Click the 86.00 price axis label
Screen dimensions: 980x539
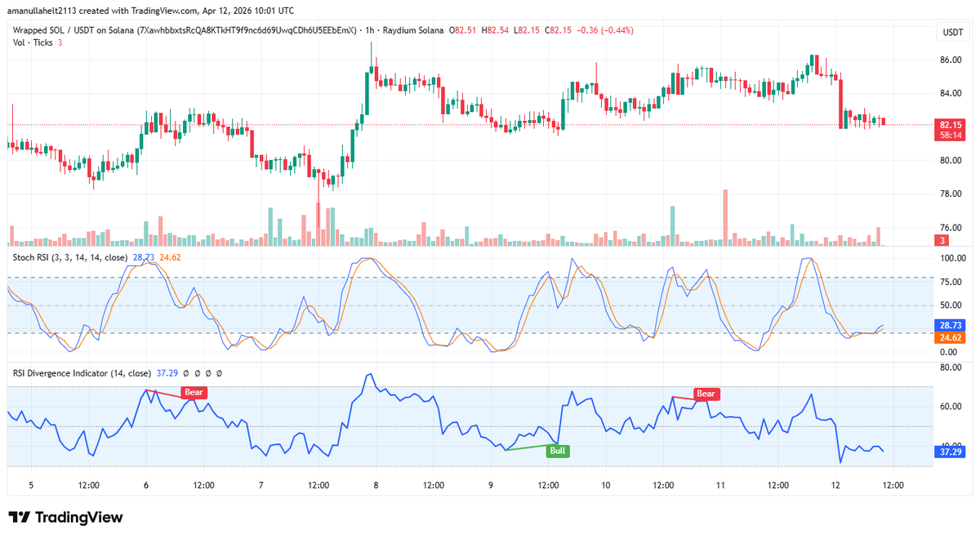click(x=950, y=60)
